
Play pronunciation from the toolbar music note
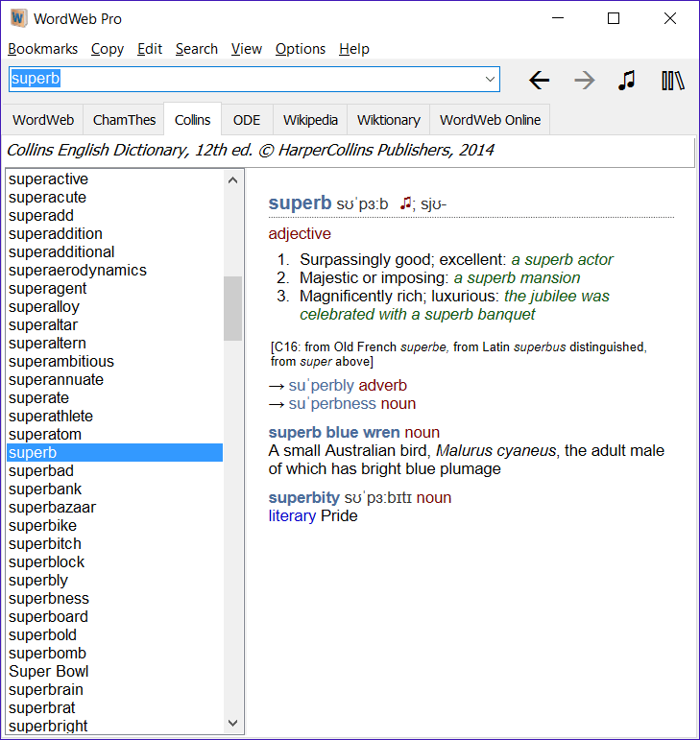627,81
